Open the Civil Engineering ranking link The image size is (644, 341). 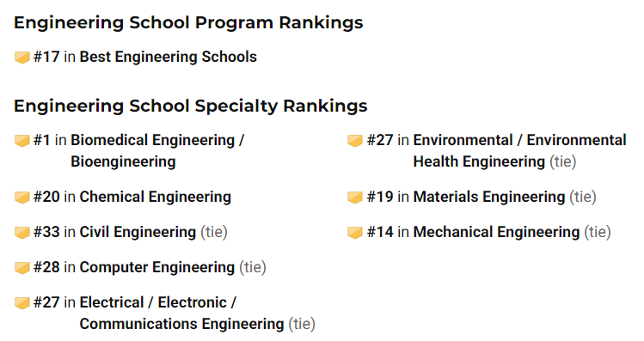tap(138, 232)
